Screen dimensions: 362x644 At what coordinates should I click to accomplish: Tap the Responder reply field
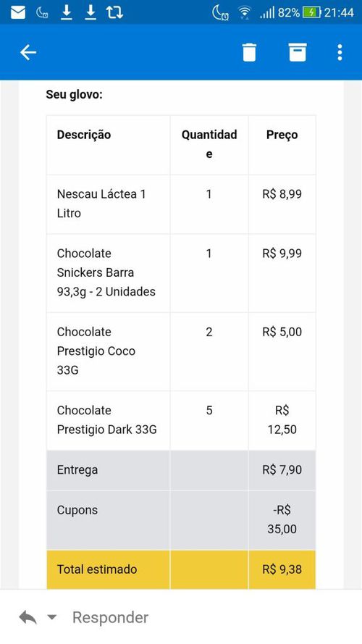point(110,617)
